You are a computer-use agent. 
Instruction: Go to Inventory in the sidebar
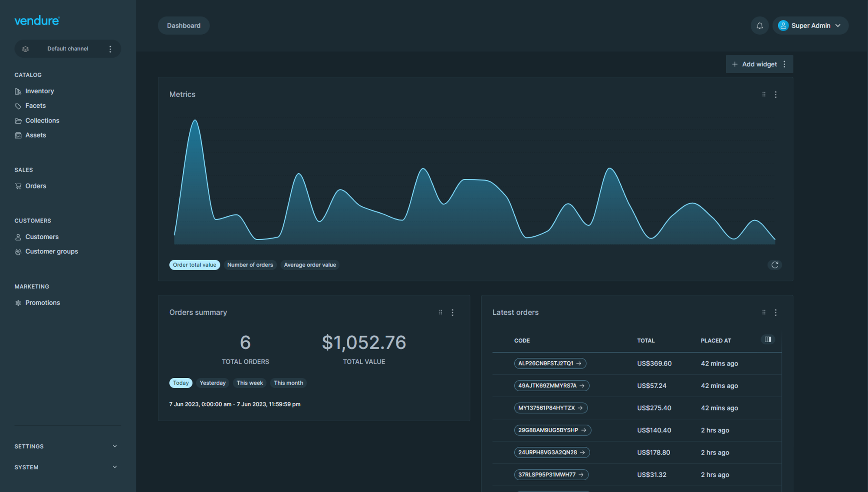tap(39, 91)
